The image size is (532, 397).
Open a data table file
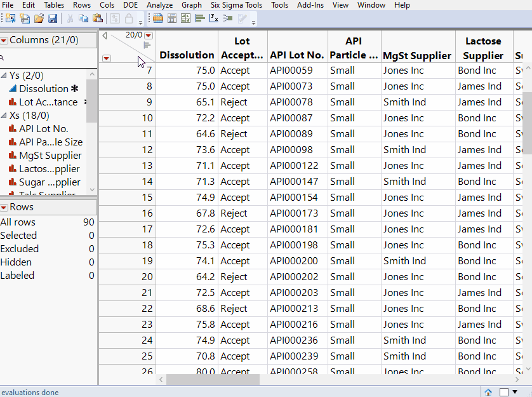(x=39, y=18)
